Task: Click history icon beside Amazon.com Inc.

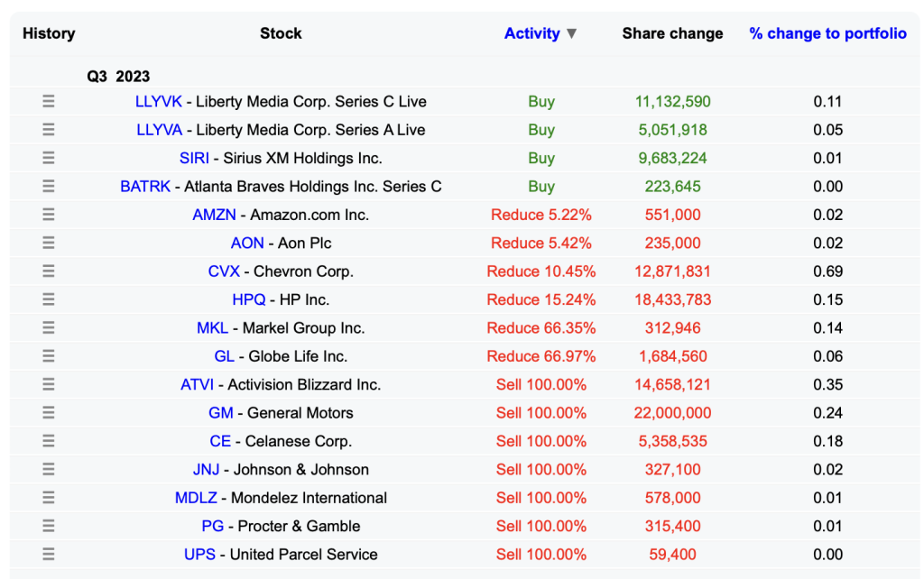Action: [49, 215]
